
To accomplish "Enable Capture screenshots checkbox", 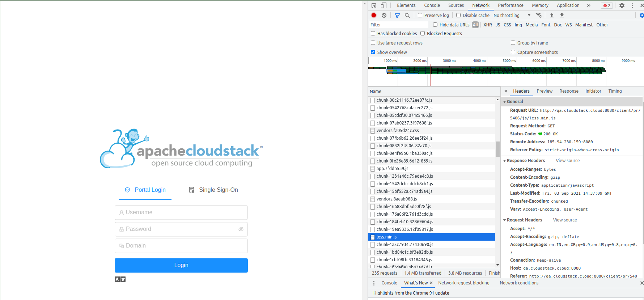I will [513, 52].
